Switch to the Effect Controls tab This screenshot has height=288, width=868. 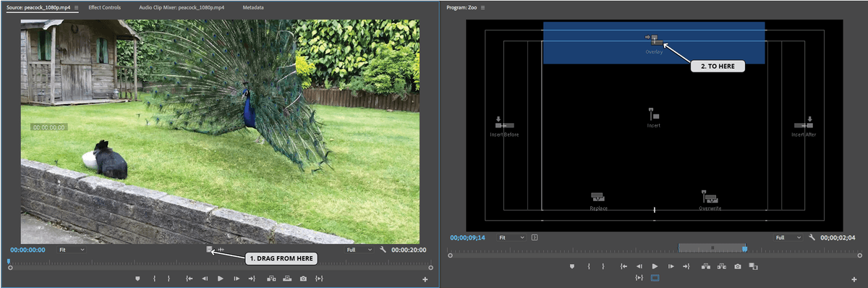(x=105, y=7)
